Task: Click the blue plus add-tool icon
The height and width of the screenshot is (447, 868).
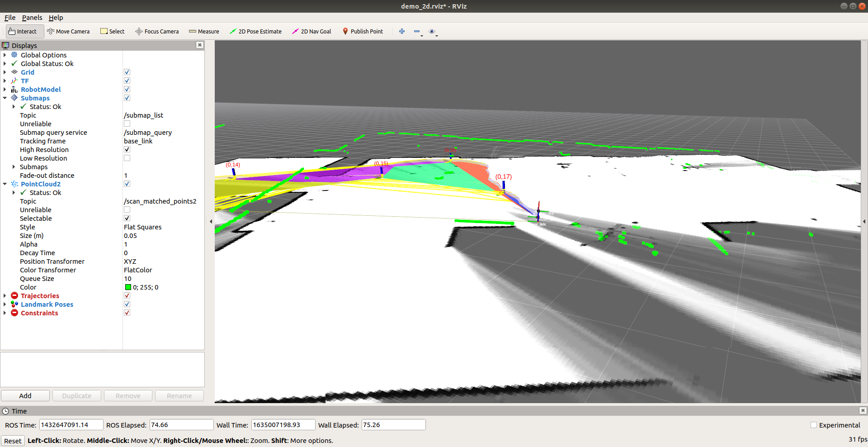Action: (x=401, y=31)
